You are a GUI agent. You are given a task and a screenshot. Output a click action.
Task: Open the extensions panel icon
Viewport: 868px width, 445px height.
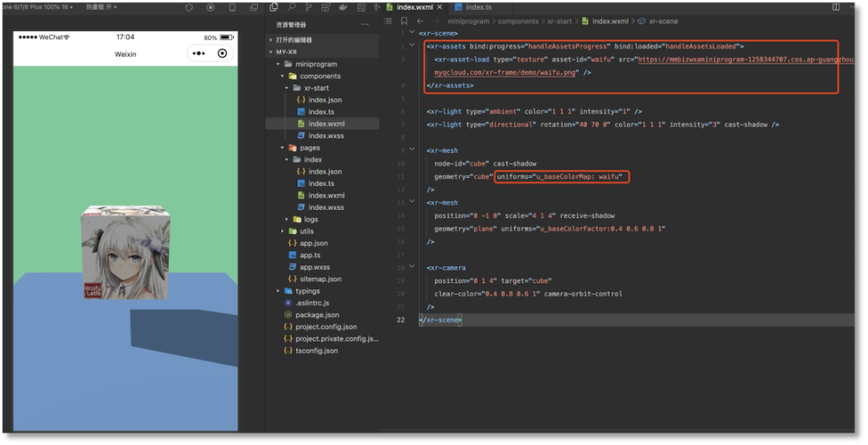[x=325, y=7]
